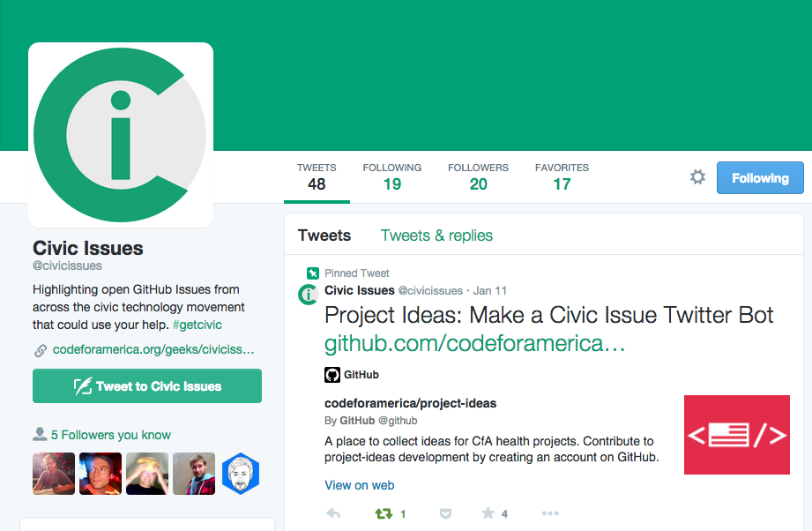The image size is (812, 531).
Task: Click the chain link icon beside website
Action: click(41, 351)
